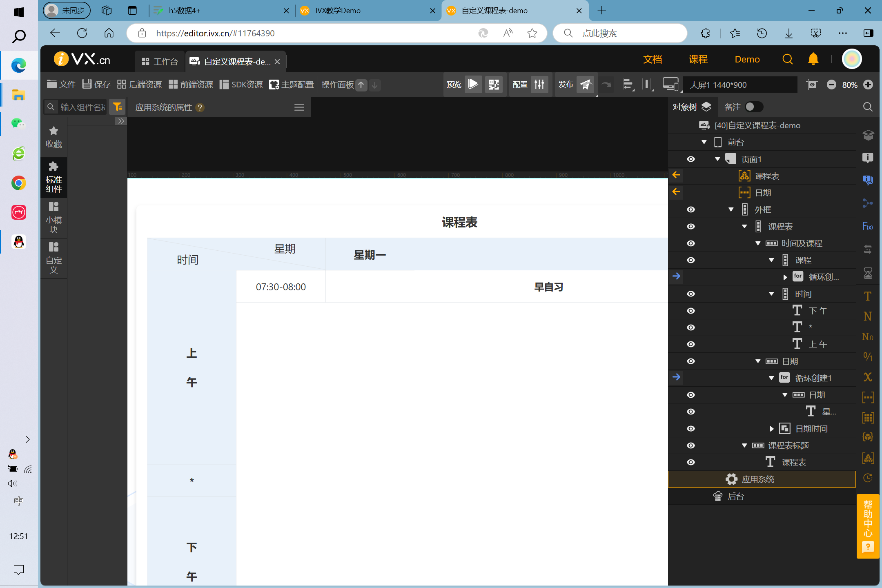
Task: Open the configuration sliders icon
Action: click(x=539, y=85)
